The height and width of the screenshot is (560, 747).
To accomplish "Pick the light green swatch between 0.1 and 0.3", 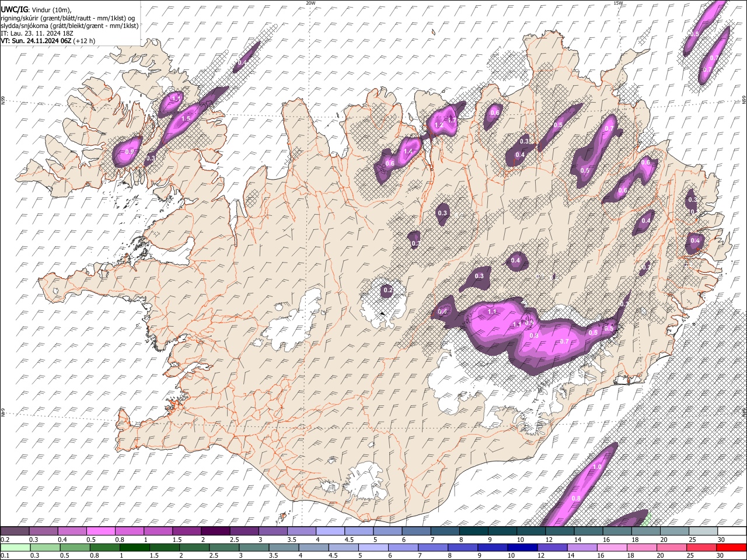I will [15, 547].
